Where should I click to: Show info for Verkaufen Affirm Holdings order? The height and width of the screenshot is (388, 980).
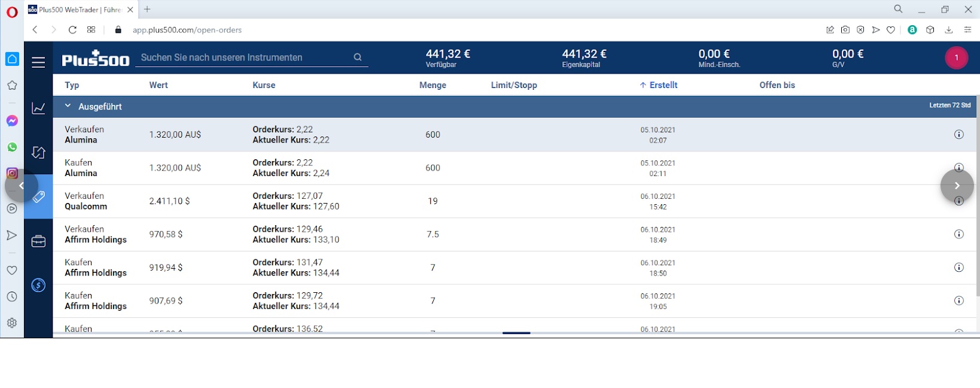[x=958, y=234]
